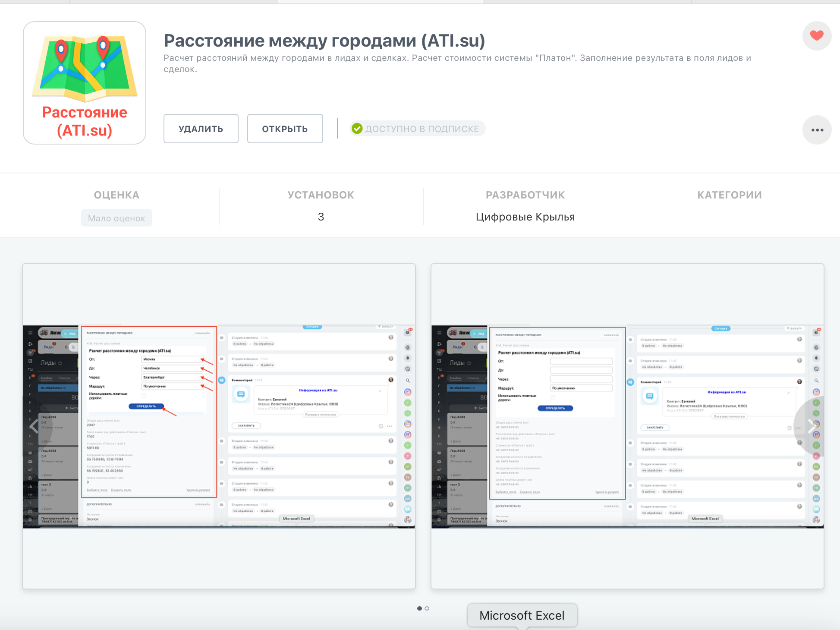
Task: Click the Microsoft Excel tooltip label
Action: pos(522,615)
